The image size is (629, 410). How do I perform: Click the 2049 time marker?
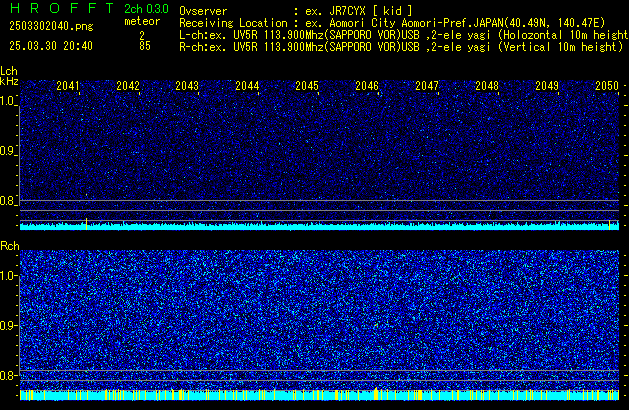[x=547, y=86]
